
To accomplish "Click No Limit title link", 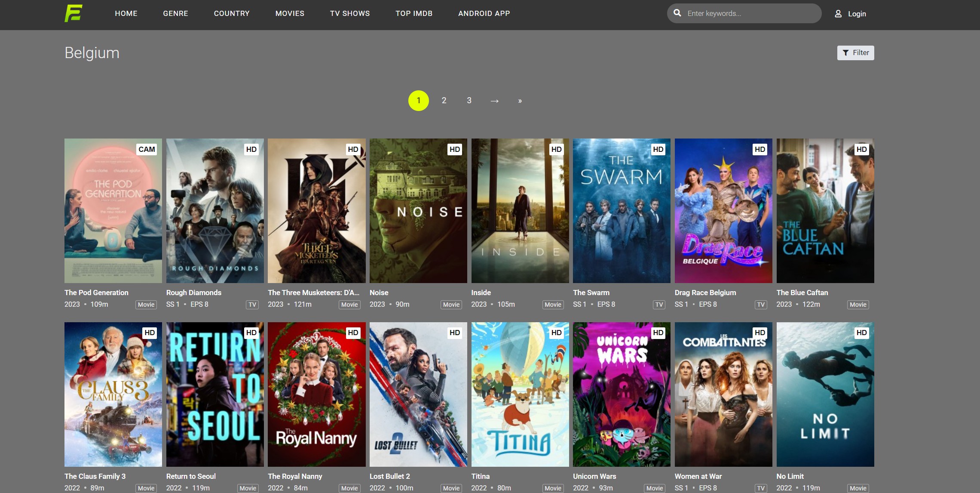I will point(790,476).
